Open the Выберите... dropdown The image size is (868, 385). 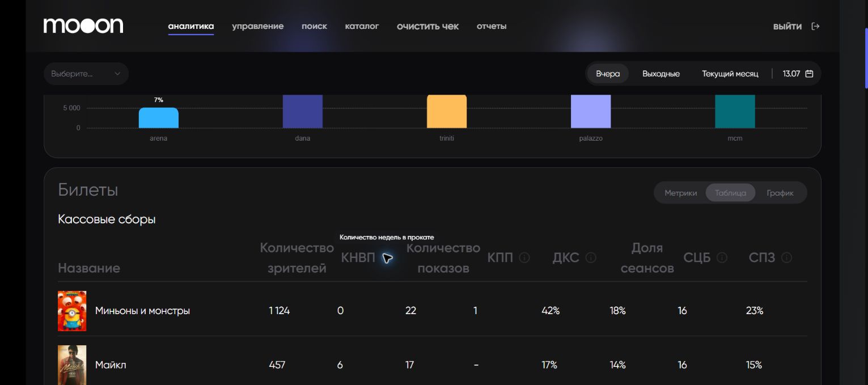[86, 74]
